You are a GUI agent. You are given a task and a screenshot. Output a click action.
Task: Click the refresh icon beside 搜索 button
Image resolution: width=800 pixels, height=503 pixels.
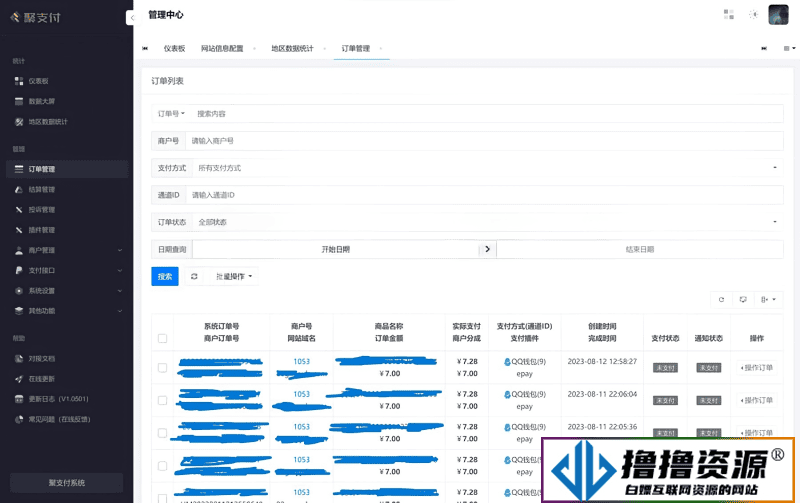[194, 276]
